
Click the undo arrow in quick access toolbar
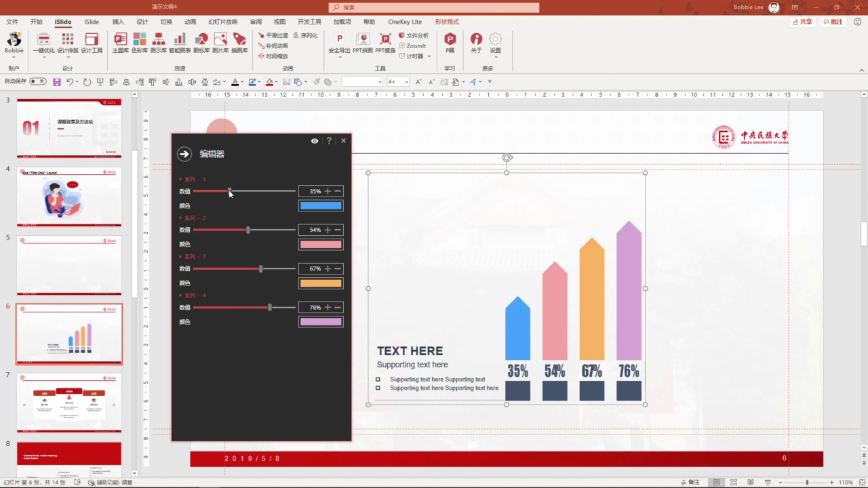[69, 82]
